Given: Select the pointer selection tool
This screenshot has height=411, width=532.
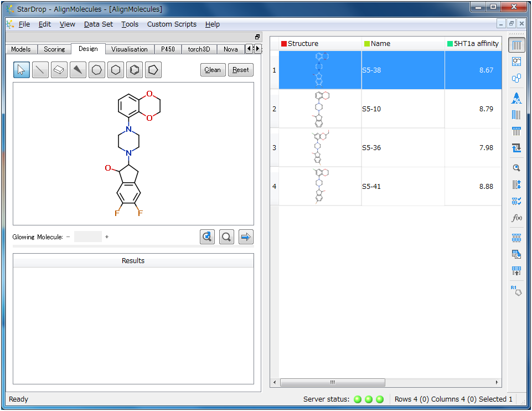Looking at the screenshot, I should pos(22,70).
